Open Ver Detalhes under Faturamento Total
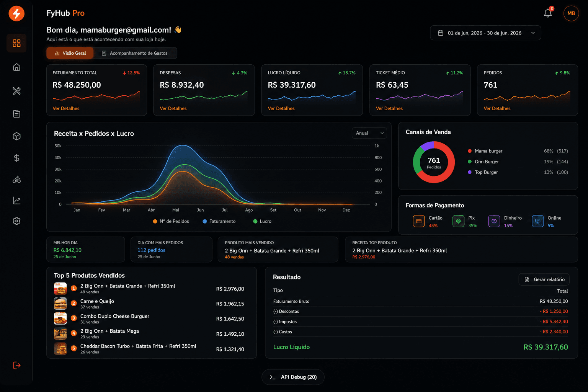Screen dimensions: 588x392 [66, 108]
